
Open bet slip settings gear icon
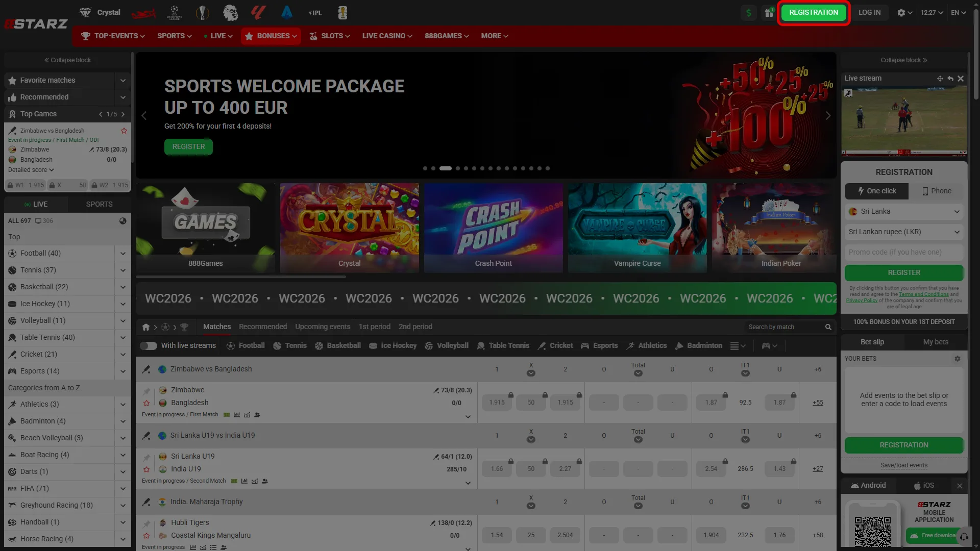pos(958,359)
